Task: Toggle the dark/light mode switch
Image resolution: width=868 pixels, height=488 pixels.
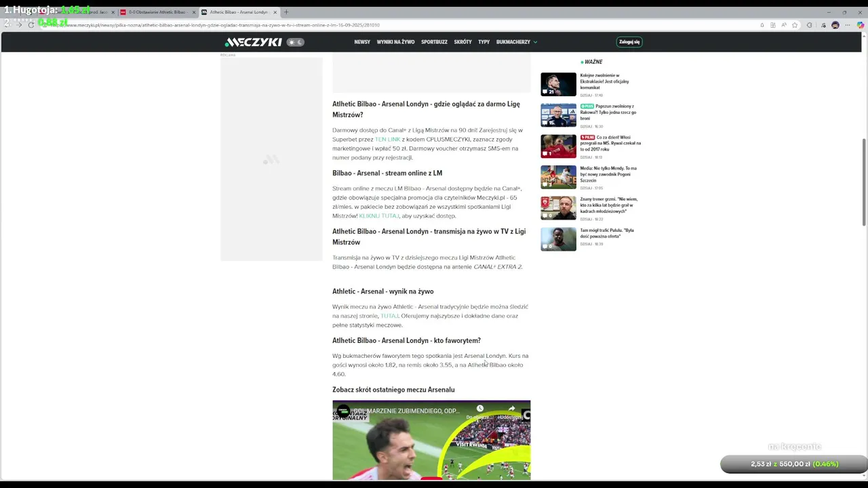Action: point(296,42)
